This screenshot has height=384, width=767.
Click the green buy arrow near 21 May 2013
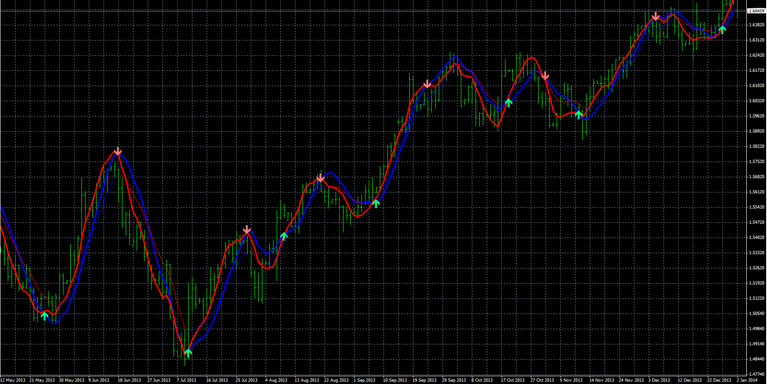pos(45,316)
